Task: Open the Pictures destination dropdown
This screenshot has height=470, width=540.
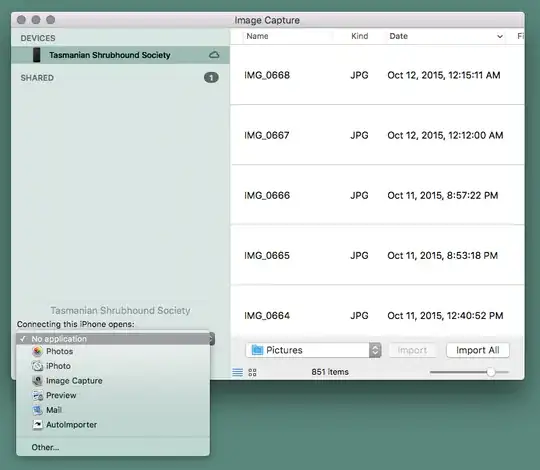Action: 313,350
